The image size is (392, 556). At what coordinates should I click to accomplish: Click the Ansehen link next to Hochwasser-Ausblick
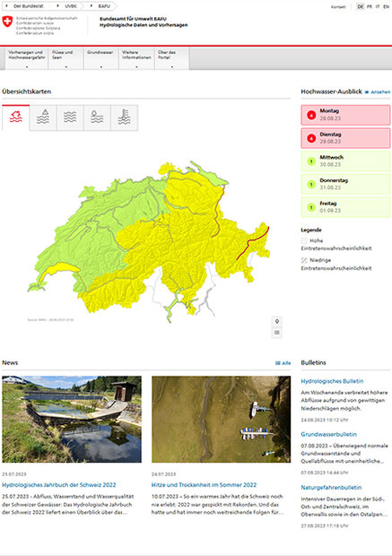click(378, 91)
